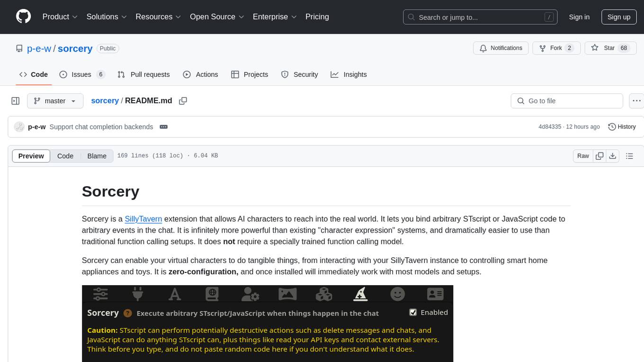Screen dimensions: 644x362
Task: Expand the Open Source menu
Action: [217, 17]
